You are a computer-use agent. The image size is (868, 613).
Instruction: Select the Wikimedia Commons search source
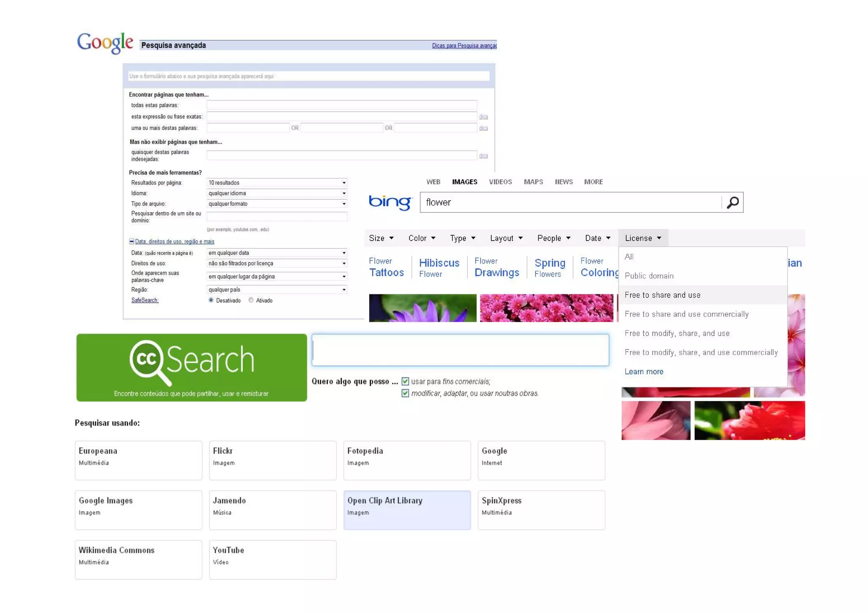point(138,559)
